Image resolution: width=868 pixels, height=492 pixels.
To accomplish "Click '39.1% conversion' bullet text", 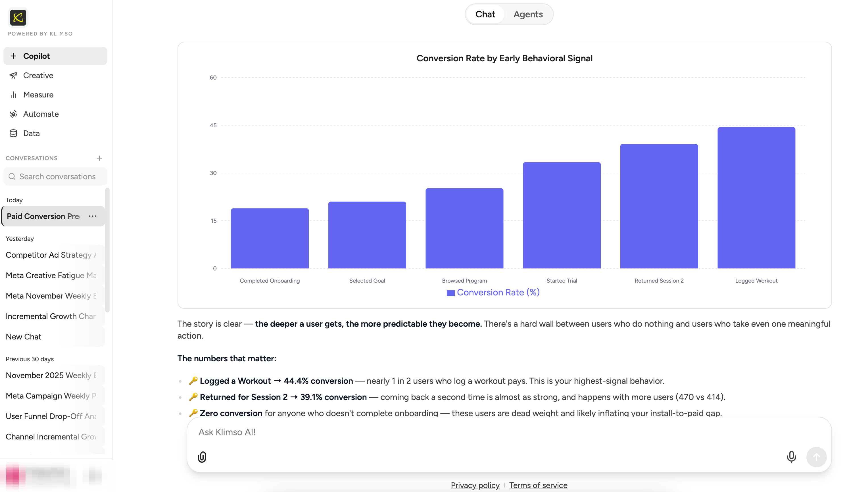I will 333,397.
